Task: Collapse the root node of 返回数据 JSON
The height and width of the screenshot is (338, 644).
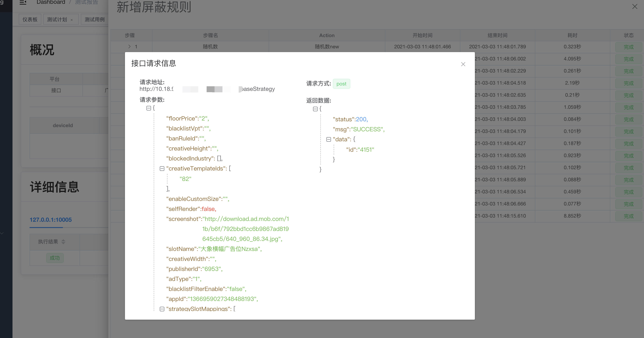Action: click(x=315, y=109)
